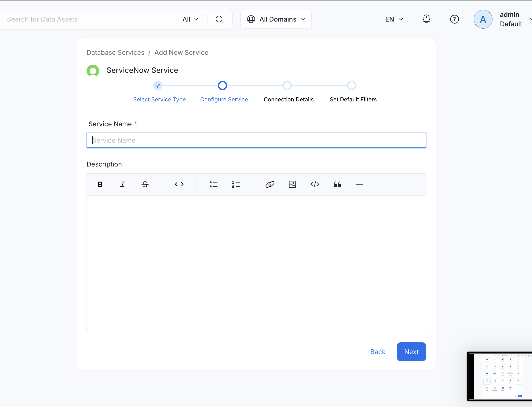This screenshot has height=407, width=532.
Task: Focus the Service Name input field
Action: click(x=256, y=140)
